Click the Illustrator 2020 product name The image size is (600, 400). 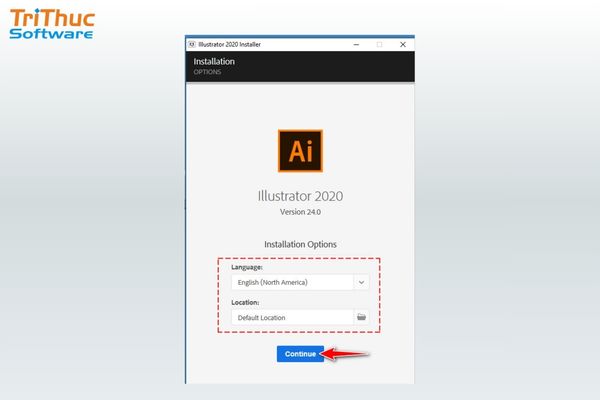click(x=300, y=196)
